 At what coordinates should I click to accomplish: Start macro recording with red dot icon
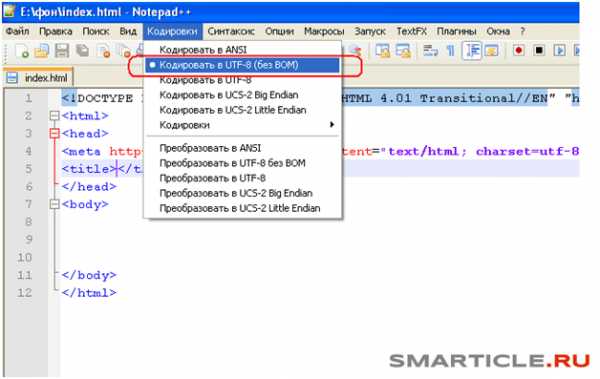click(518, 51)
